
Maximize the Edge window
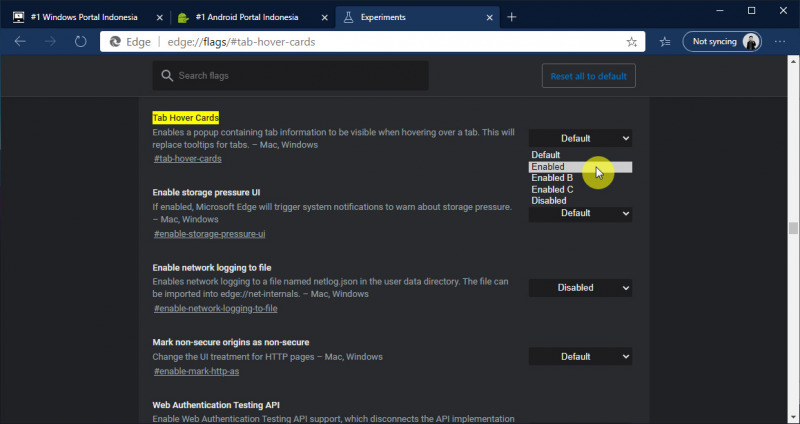point(752,11)
